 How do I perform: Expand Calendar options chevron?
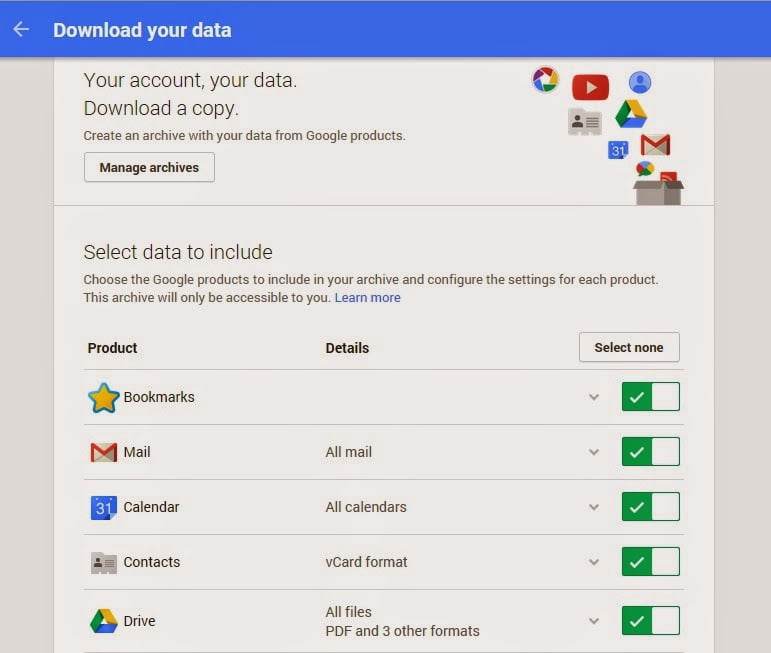point(594,507)
